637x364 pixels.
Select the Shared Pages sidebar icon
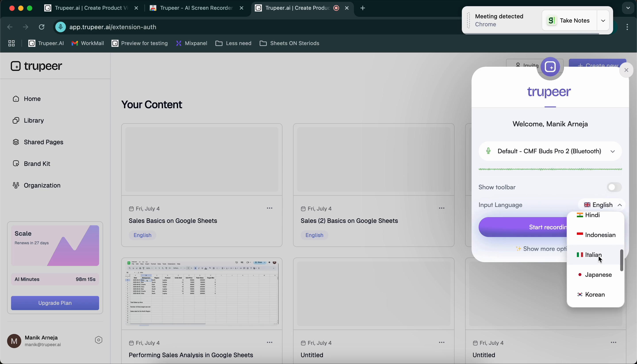coord(16,142)
